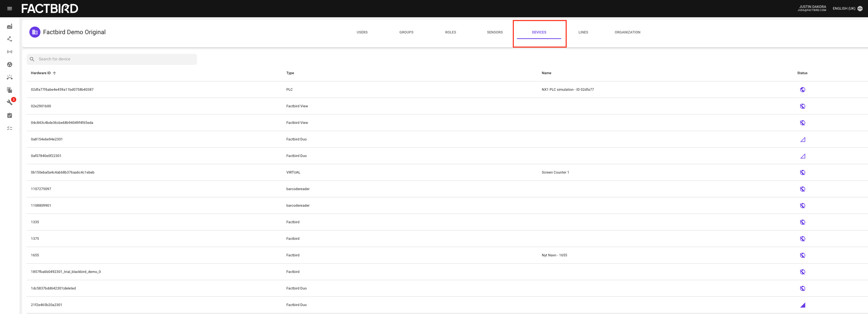868x314 pixels.
Task: Click the search magnifier icon
Action: point(32,59)
